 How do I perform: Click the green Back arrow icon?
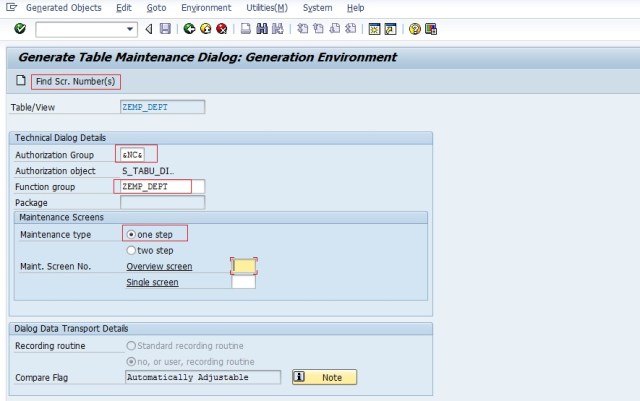(189, 29)
